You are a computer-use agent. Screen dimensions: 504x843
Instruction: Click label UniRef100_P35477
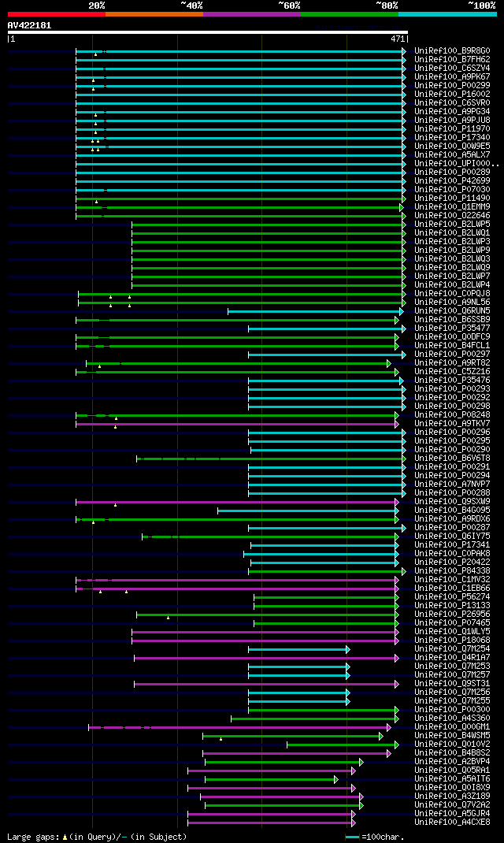[x=452, y=328]
